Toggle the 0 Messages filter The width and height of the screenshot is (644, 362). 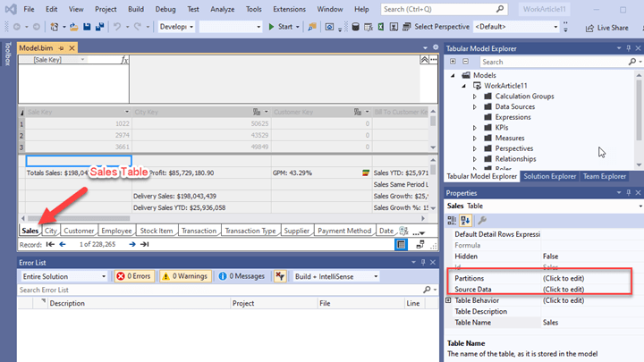pos(241,276)
